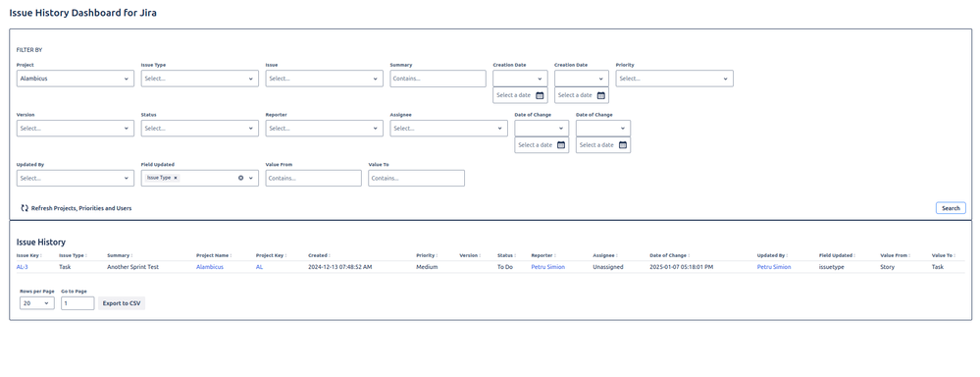
Task: Expand the Updated By filter dropdown
Action: 75,178
